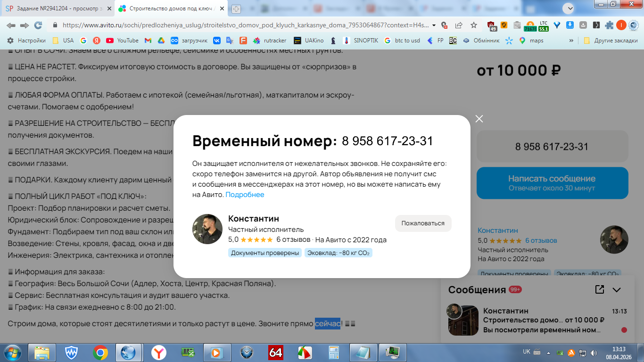Click the Написать сообщение button
Image resolution: width=644 pixels, height=362 pixels.
(x=552, y=183)
